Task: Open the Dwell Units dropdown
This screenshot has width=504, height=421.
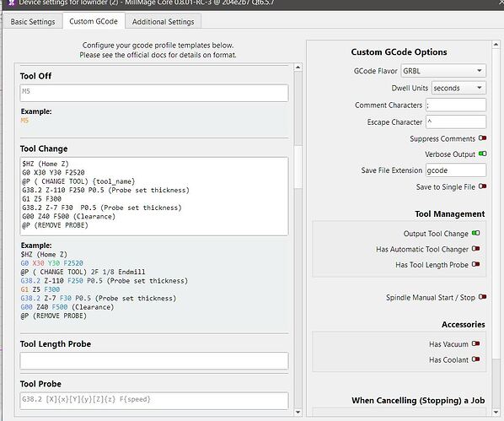Action: 458,88
